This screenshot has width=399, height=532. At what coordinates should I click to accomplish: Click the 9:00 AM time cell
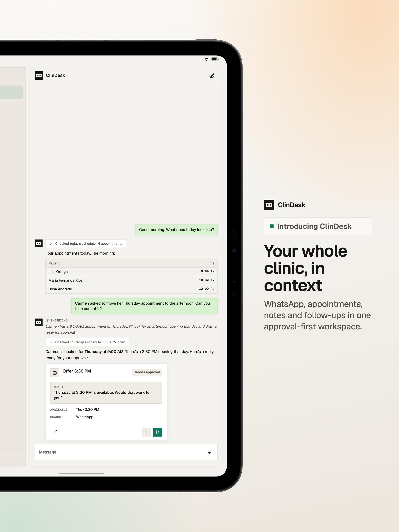click(x=208, y=271)
